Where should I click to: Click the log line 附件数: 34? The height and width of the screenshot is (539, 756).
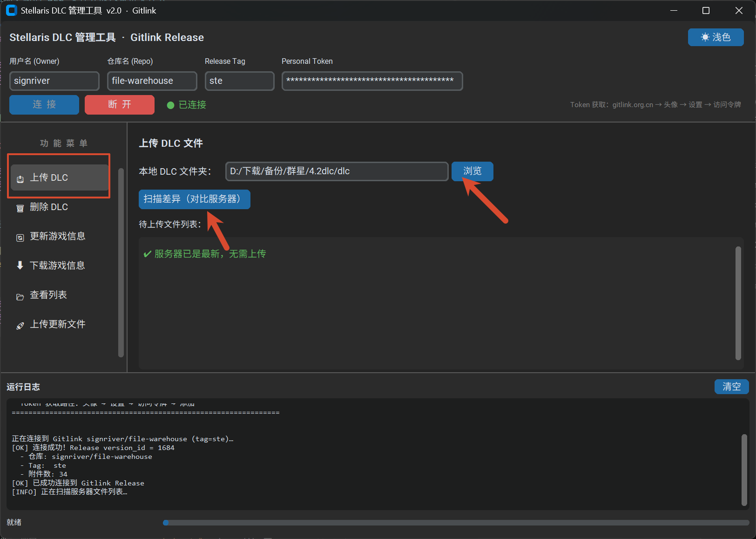(x=44, y=474)
